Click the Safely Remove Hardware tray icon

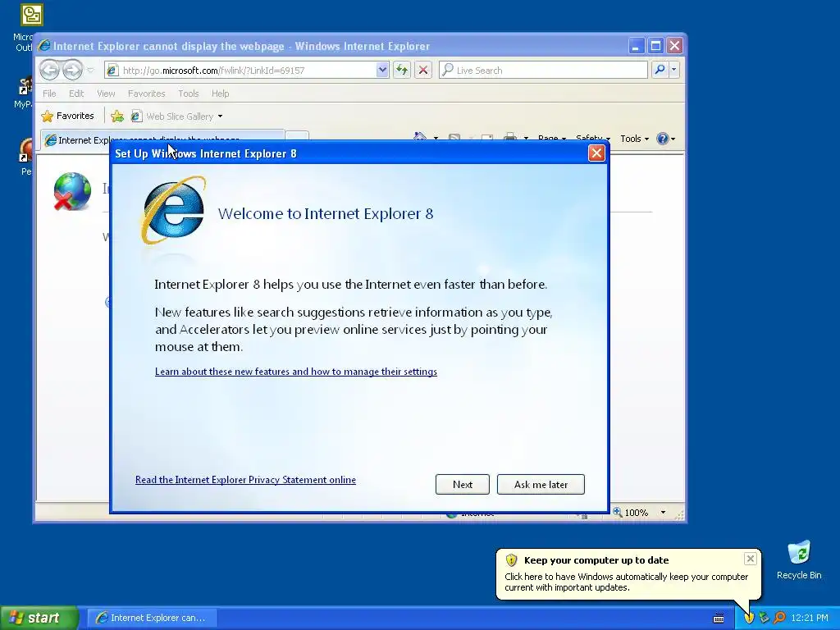tap(764, 618)
